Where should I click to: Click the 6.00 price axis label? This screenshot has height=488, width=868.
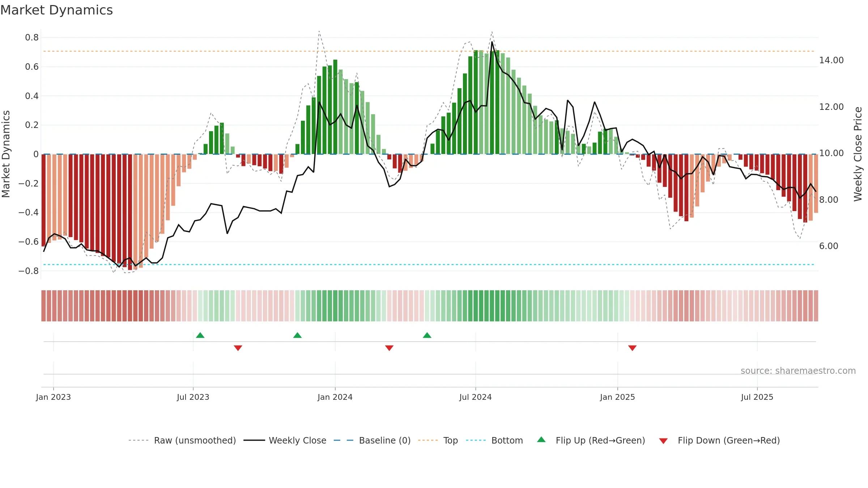click(829, 246)
